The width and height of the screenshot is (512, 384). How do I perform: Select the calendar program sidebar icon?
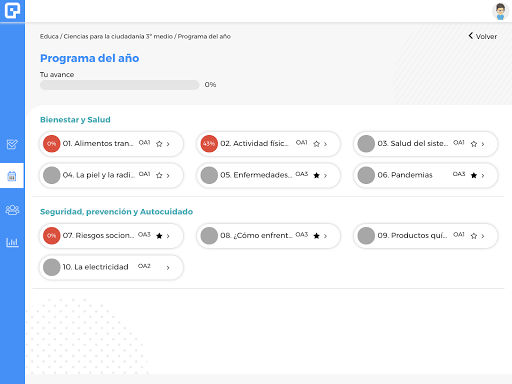[x=12, y=176]
